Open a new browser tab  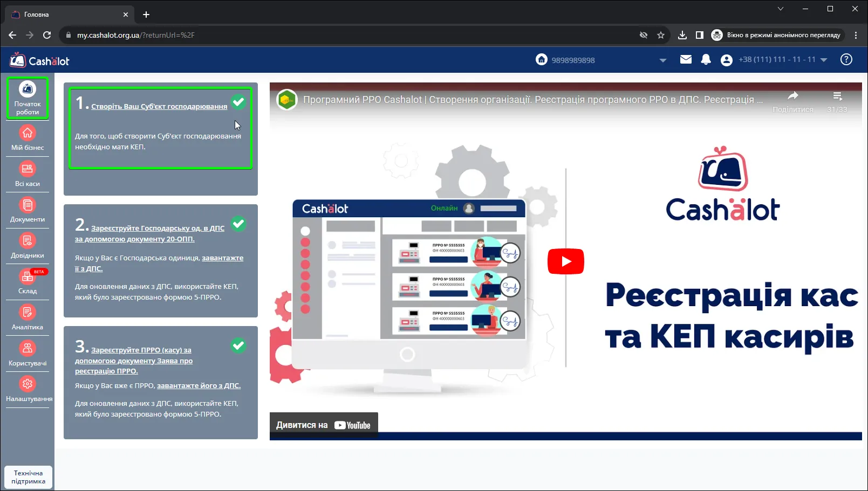click(146, 15)
